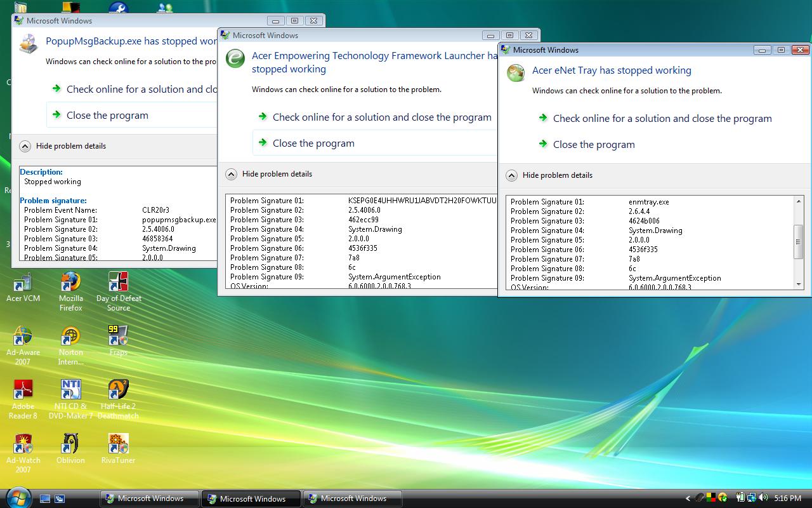
Task: Open the Acer VCM desktop icon
Action: point(23,283)
